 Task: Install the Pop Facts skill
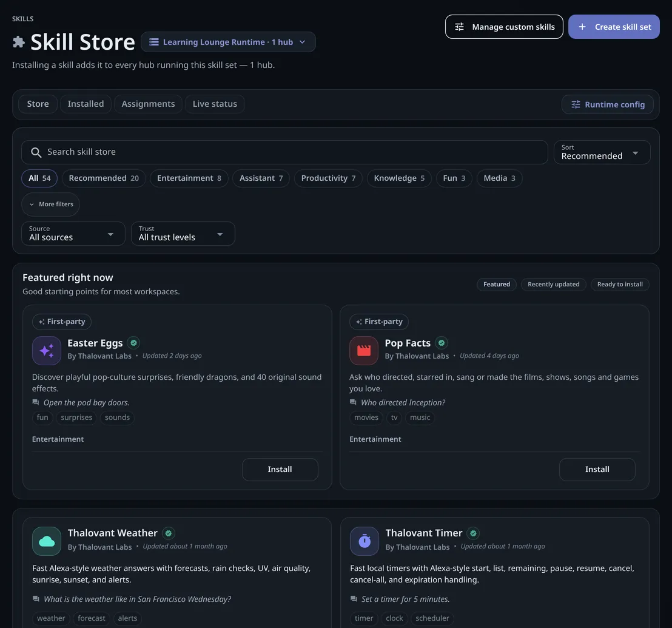[597, 470]
